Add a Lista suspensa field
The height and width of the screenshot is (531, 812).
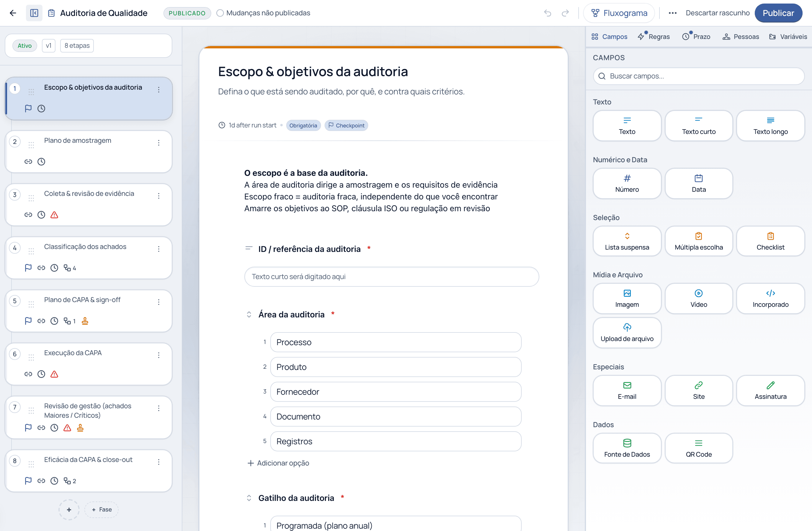click(627, 241)
